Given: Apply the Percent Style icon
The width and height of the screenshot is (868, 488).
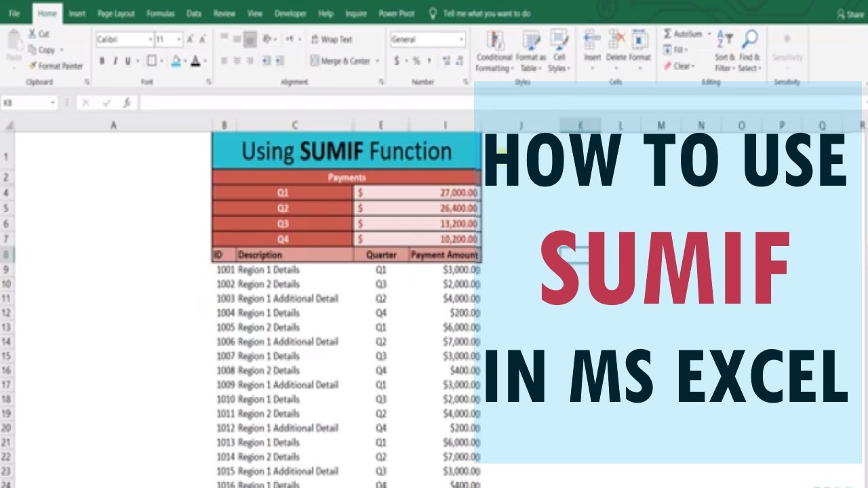Looking at the screenshot, I should tap(416, 61).
